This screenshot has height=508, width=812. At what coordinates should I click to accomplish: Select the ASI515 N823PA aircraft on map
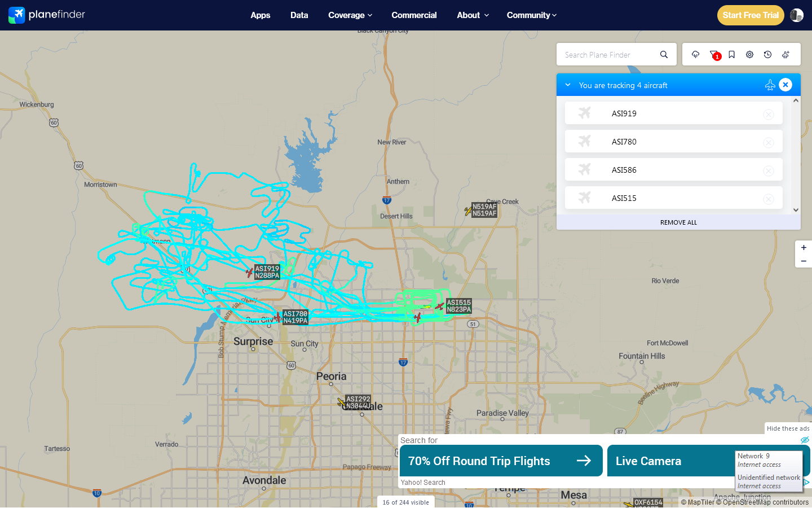point(440,306)
